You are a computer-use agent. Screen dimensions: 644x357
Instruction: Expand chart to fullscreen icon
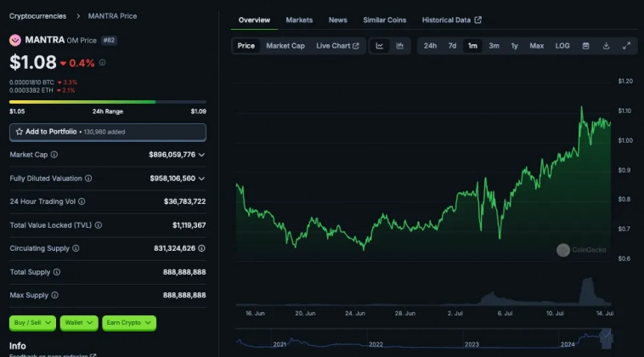[626, 46]
